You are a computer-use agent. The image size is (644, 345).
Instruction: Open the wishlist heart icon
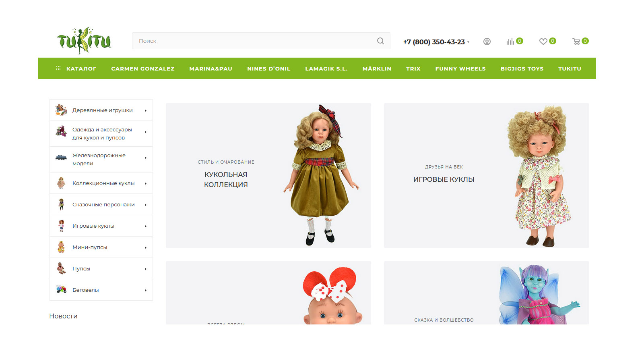click(x=543, y=41)
